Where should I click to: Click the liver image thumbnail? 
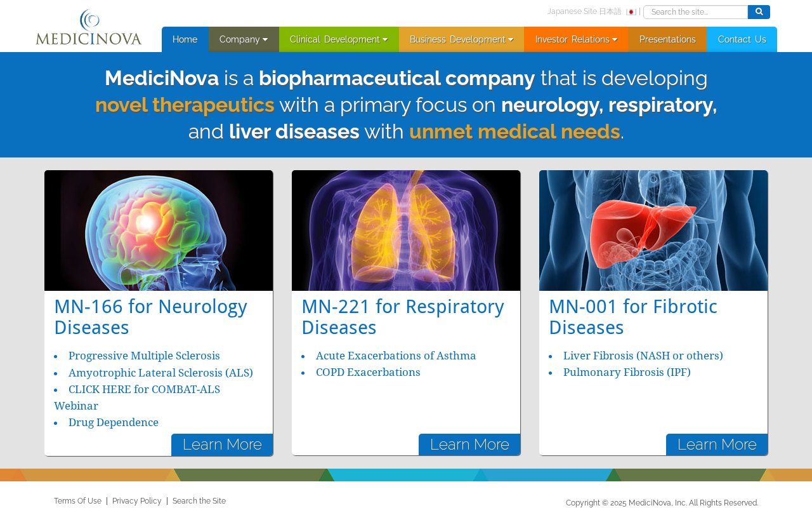[653, 231]
